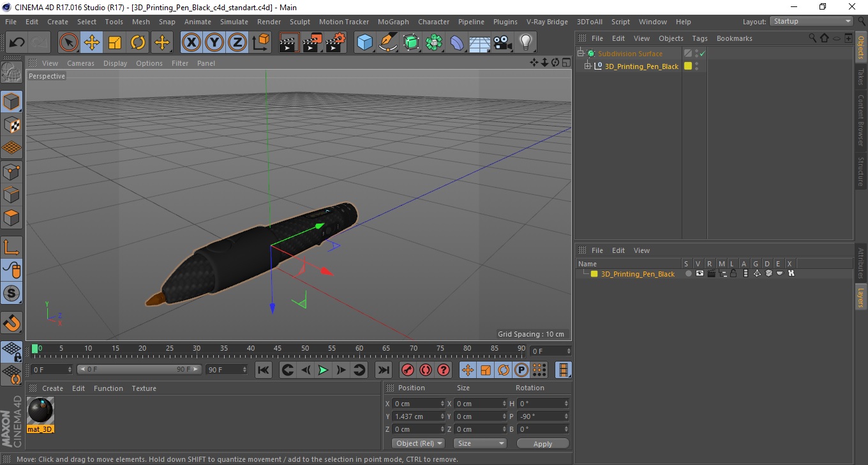Switch to Polygons mode
The width and height of the screenshot is (868, 465).
pyautogui.click(x=11, y=217)
